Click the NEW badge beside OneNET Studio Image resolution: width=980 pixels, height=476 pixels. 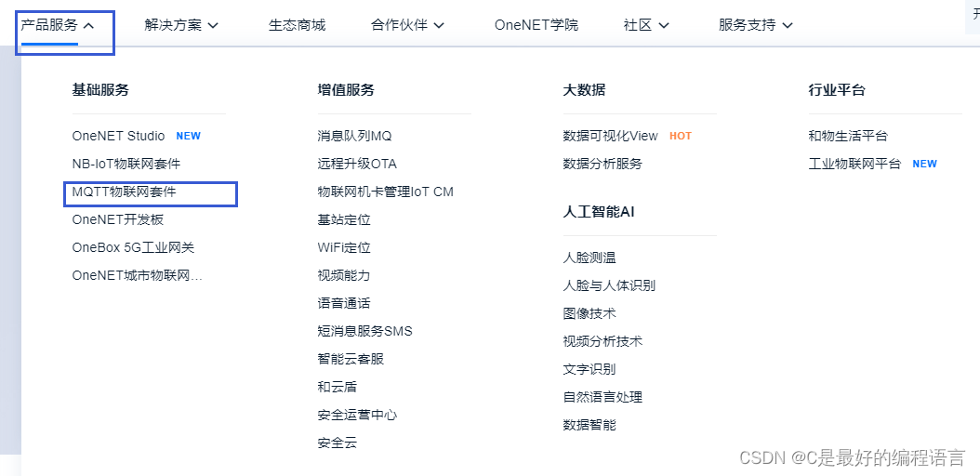(188, 136)
